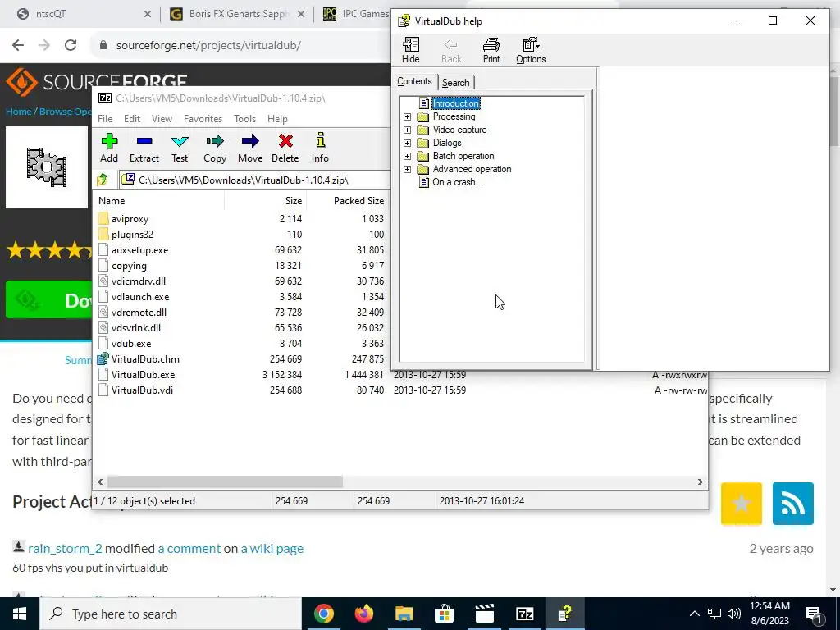Open the Edit menu in 7-Zip
The height and width of the screenshot is (630, 840).
[x=132, y=118]
